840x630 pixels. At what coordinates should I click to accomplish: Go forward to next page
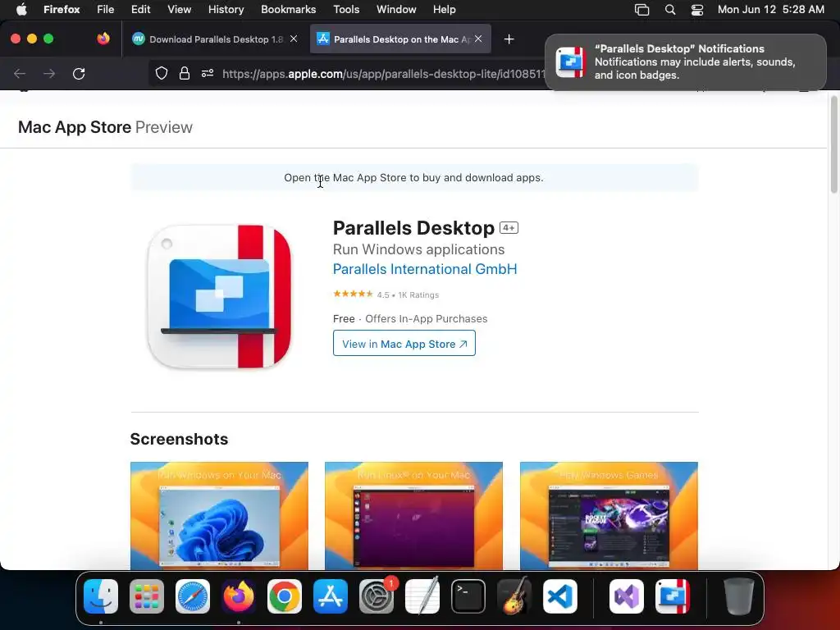click(x=49, y=73)
